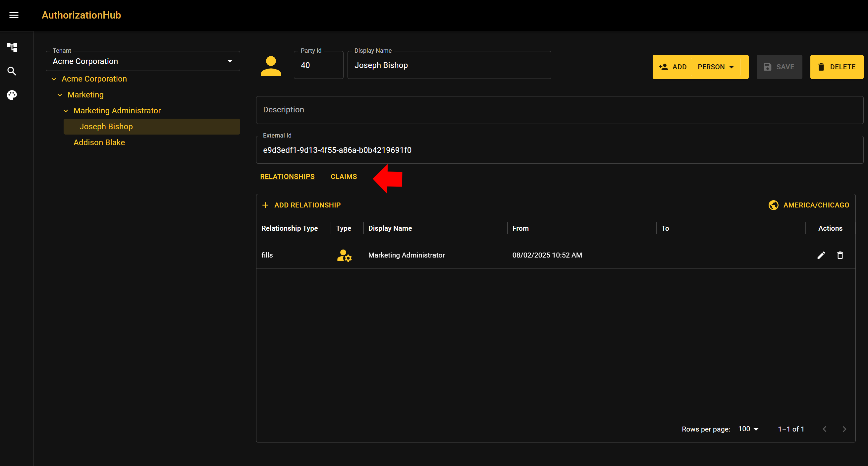Click the Party Id field
Screen dimensions: 868x466
[x=318, y=65]
